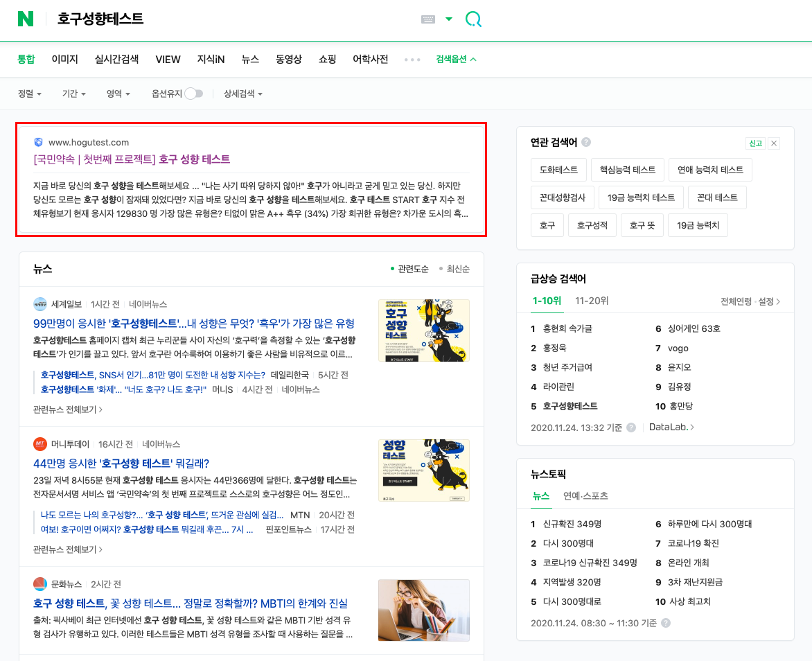Open the 여보! 호구이면 어쩌지 article
This screenshot has height=661, width=812.
coord(147,529)
